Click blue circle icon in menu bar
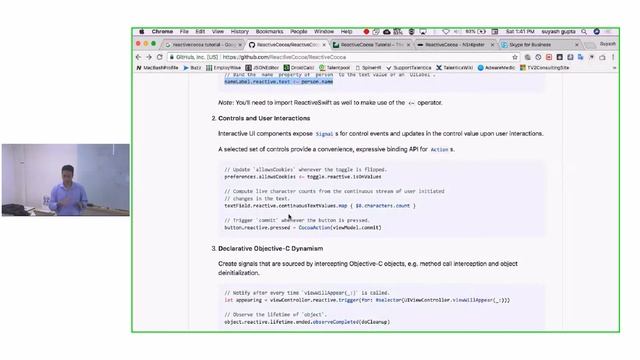The width and height of the screenshot is (640, 360). 596,31
